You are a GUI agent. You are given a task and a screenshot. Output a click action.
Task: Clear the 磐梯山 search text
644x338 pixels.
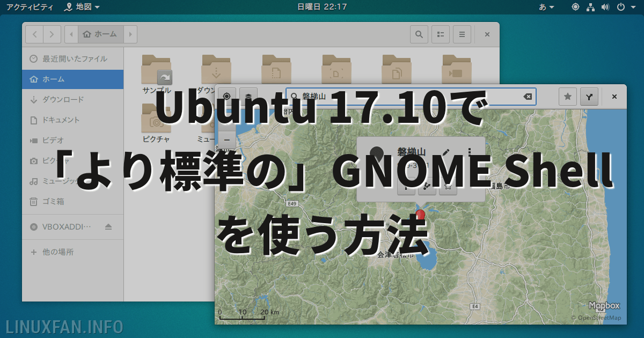(x=528, y=97)
